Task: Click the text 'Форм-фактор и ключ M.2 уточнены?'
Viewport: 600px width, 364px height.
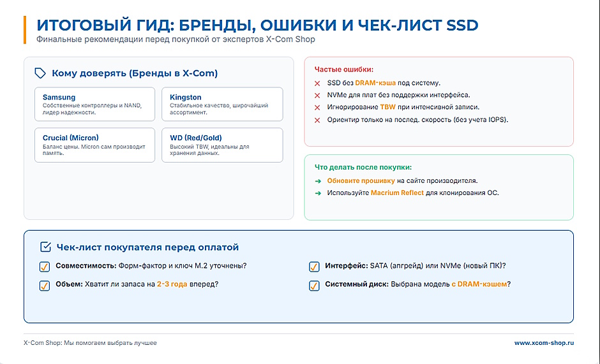Action: pyautogui.click(x=183, y=265)
